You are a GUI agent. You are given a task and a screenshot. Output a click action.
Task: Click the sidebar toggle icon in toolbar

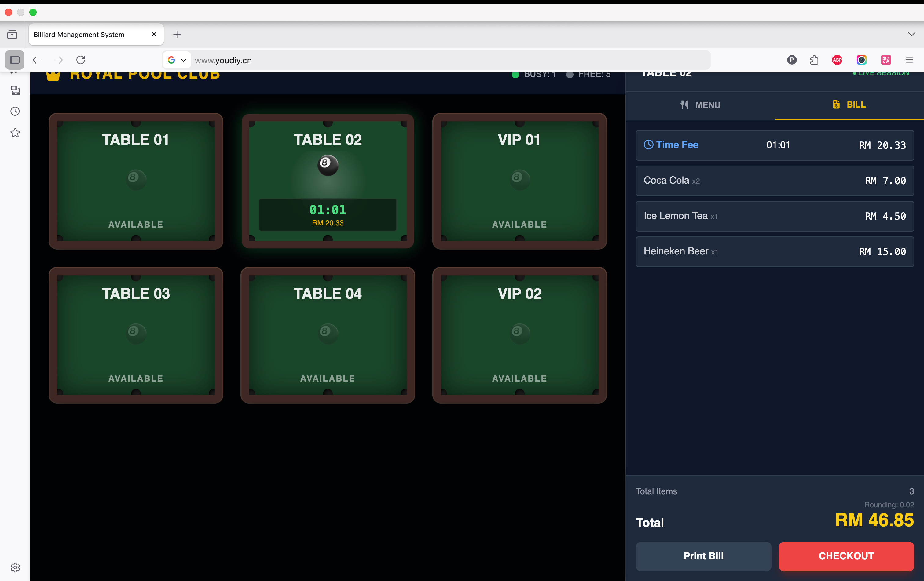15,60
